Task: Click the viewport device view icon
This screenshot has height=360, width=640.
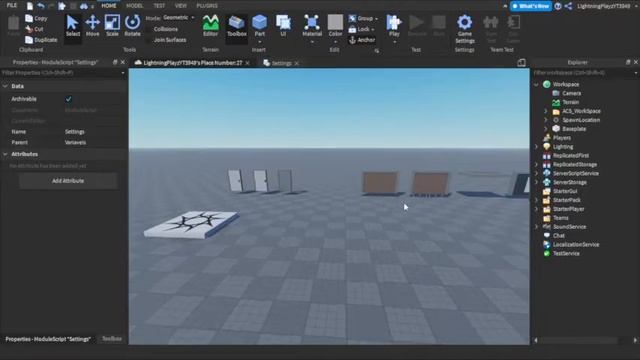Action: [521, 62]
